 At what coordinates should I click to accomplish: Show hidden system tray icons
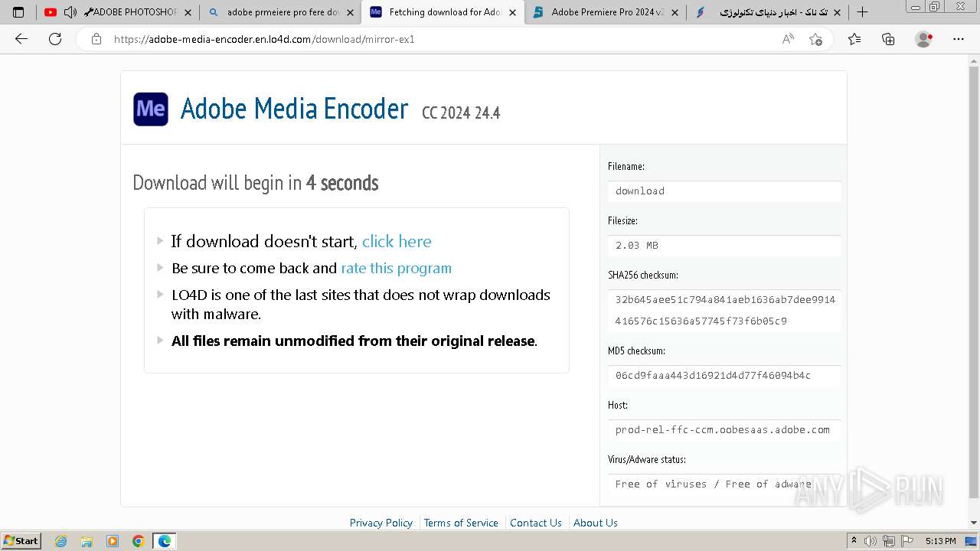(x=854, y=541)
